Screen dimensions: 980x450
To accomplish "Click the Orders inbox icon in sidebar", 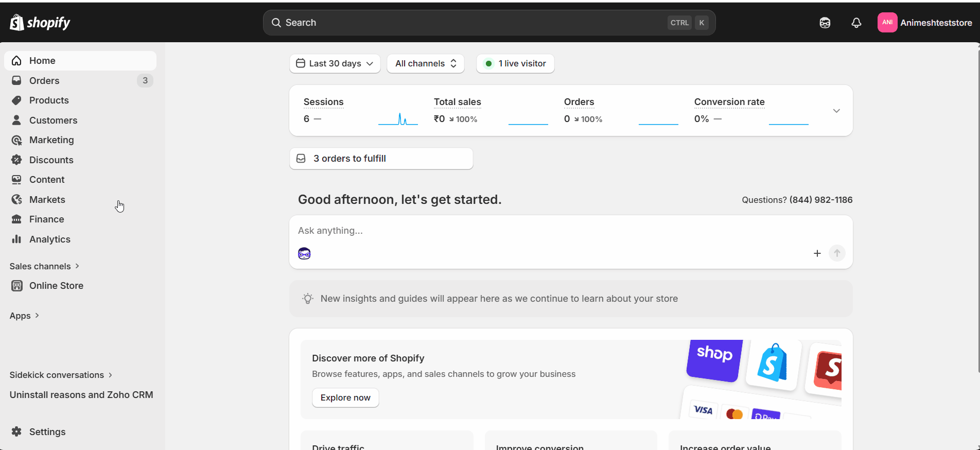I will click(16, 80).
